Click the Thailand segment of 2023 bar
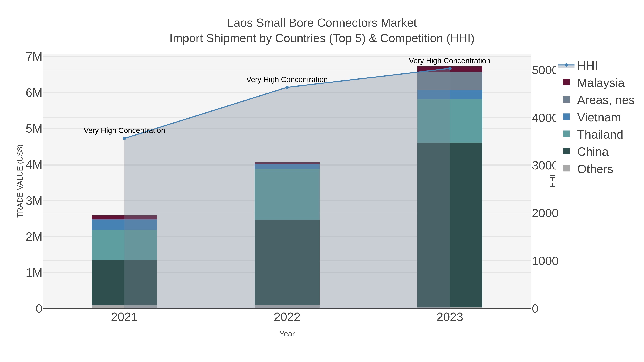The width and height of the screenshot is (644, 362). point(450,121)
